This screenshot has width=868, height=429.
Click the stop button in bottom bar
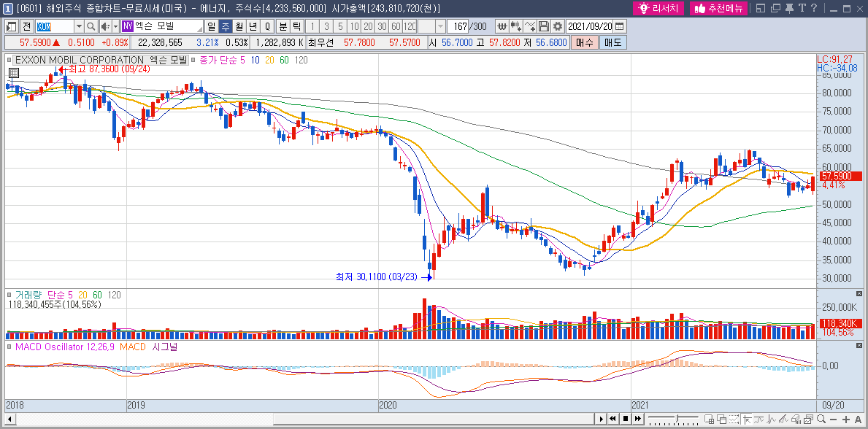click(x=626, y=419)
